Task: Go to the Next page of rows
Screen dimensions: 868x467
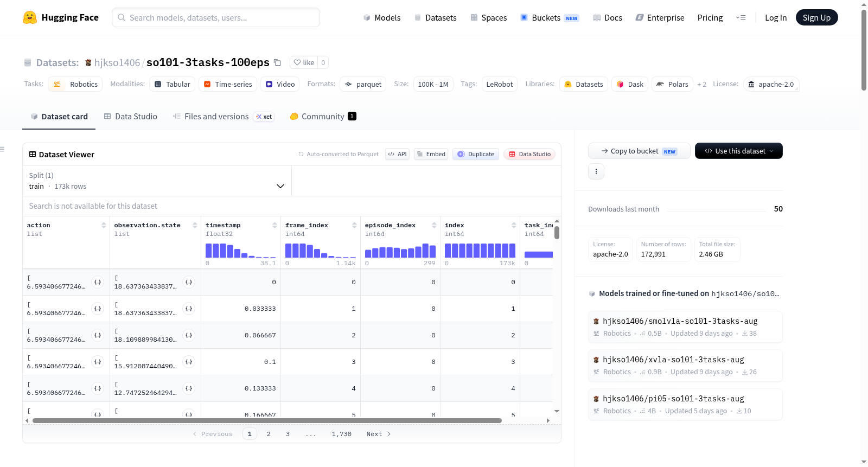Action: [x=379, y=434]
